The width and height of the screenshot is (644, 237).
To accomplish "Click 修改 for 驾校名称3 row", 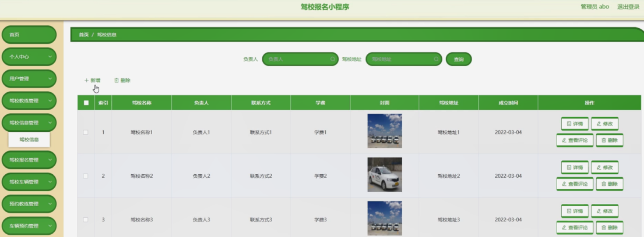I will click(x=605, y=211).
